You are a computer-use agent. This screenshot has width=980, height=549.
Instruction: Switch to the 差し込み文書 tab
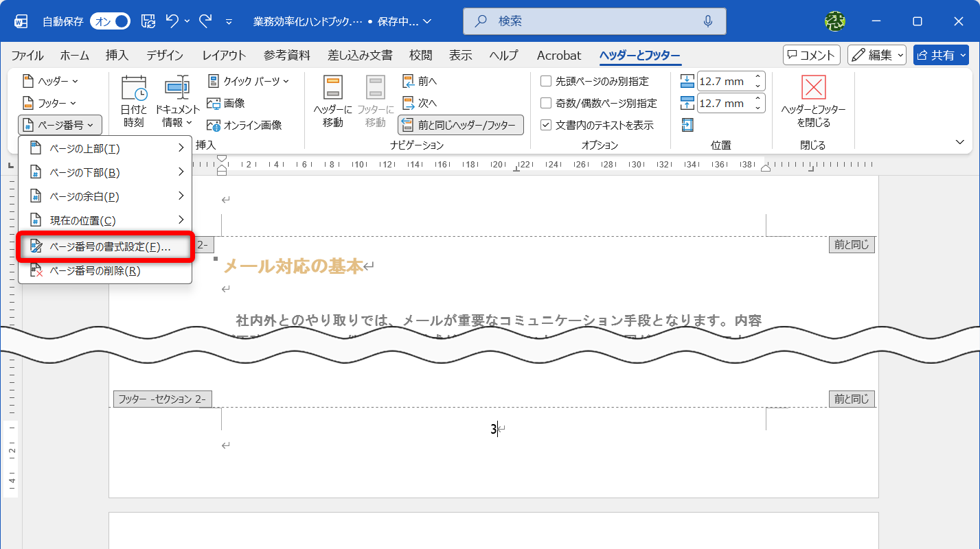[361, 56]
